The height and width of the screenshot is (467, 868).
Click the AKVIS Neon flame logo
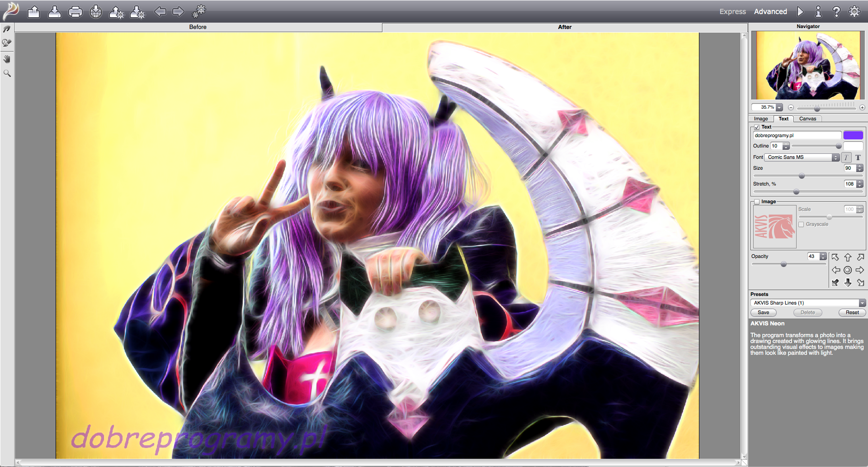(x=11, y=11)
